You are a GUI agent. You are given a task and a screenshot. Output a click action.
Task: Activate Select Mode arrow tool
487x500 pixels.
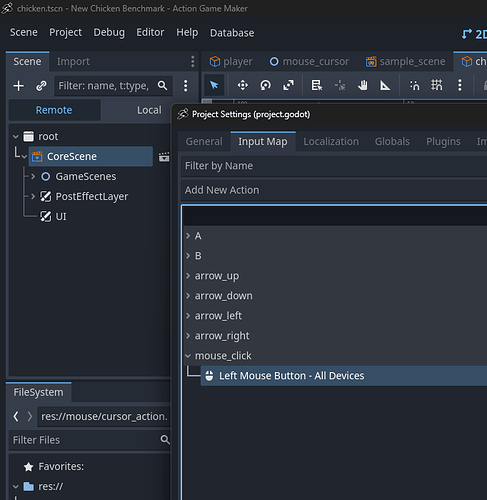(214, 85)
